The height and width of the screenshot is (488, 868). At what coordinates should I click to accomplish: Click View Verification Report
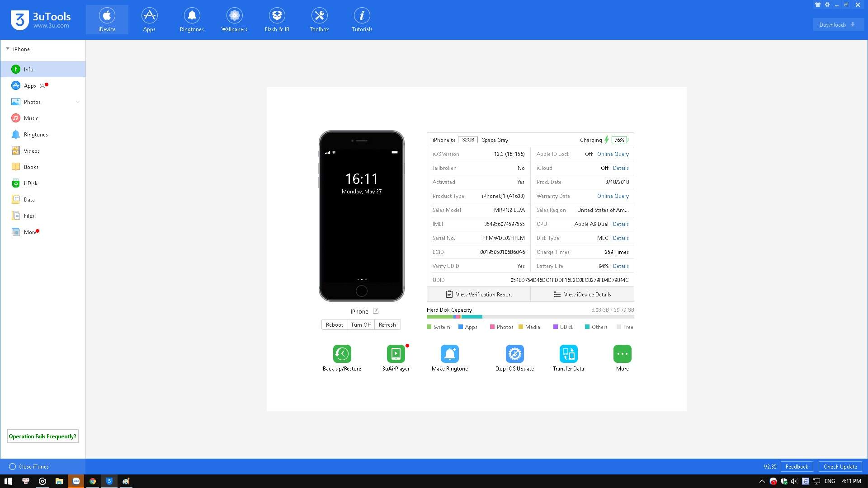(x=479, y=295)
